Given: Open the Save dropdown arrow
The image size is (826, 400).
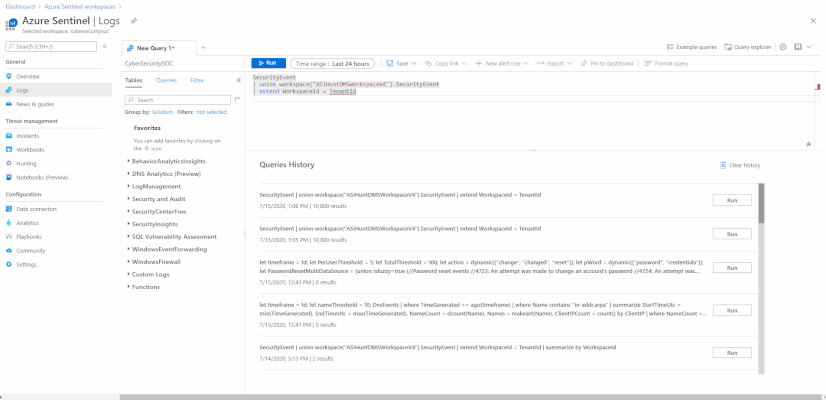Looking at the screenshot, I should tap(414, 63).
